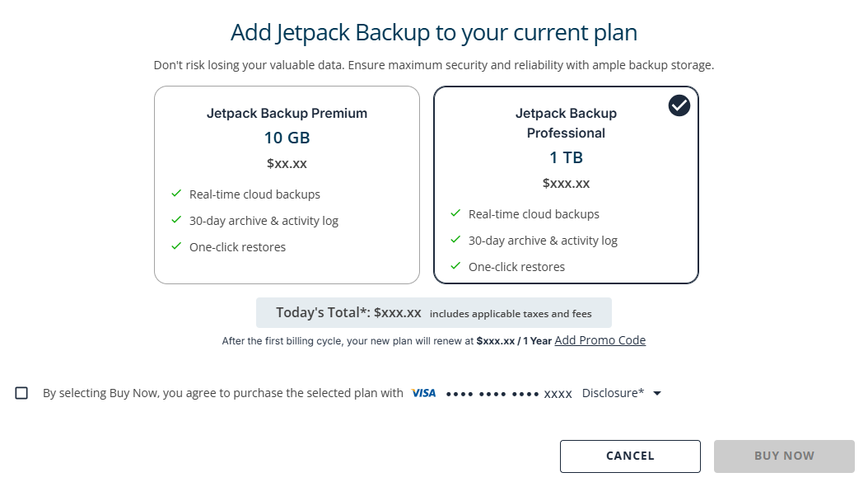The height and width of the screenshot is (482, 868).
Task: Click the Today's Total summary bar
Action: [433, 312]
